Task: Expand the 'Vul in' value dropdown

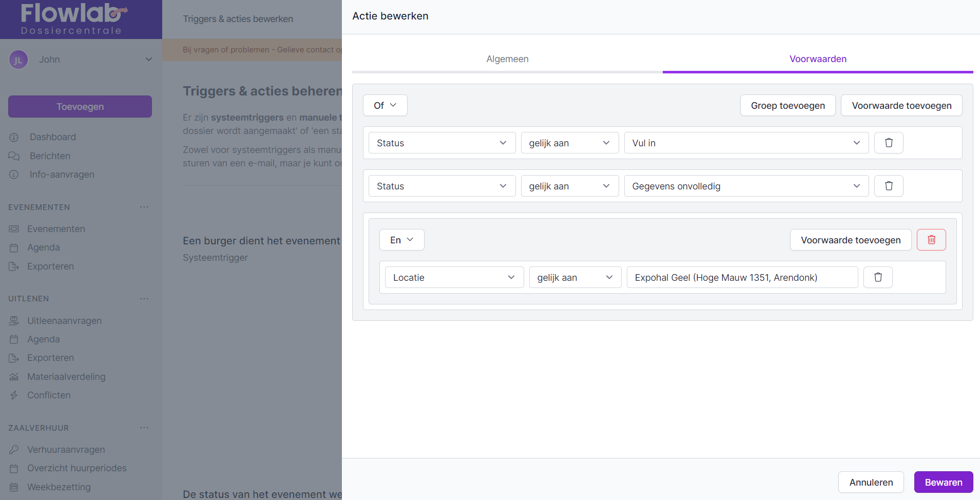Action: click(746, 143)
